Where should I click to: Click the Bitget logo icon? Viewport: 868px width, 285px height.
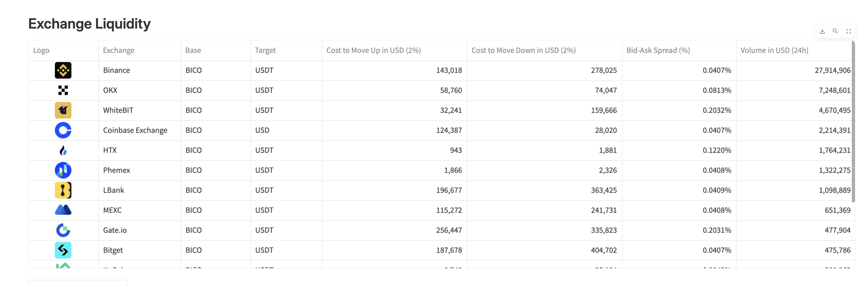(x=63, y=250)
